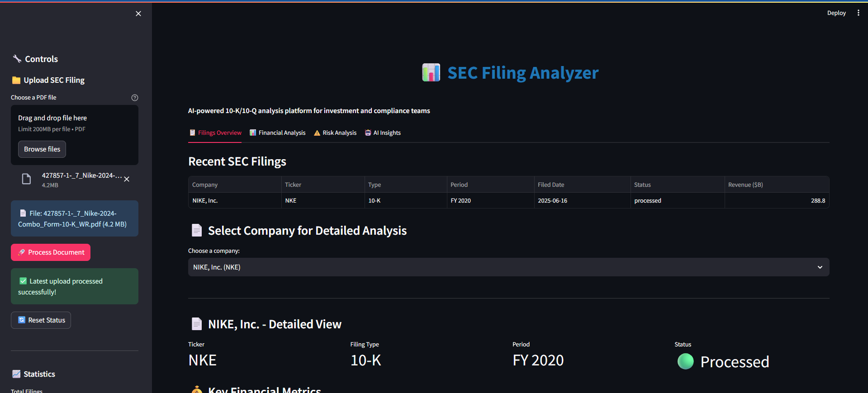
Task: Click the green checkmark in success message
Action: coord(23,281)
